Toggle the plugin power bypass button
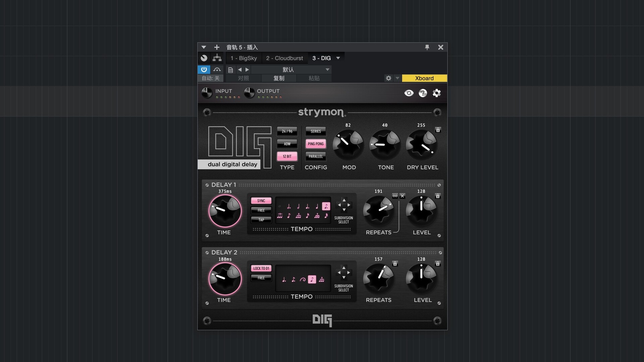The width and height of the screenshot is (644, 362). [x=204, y=69]
